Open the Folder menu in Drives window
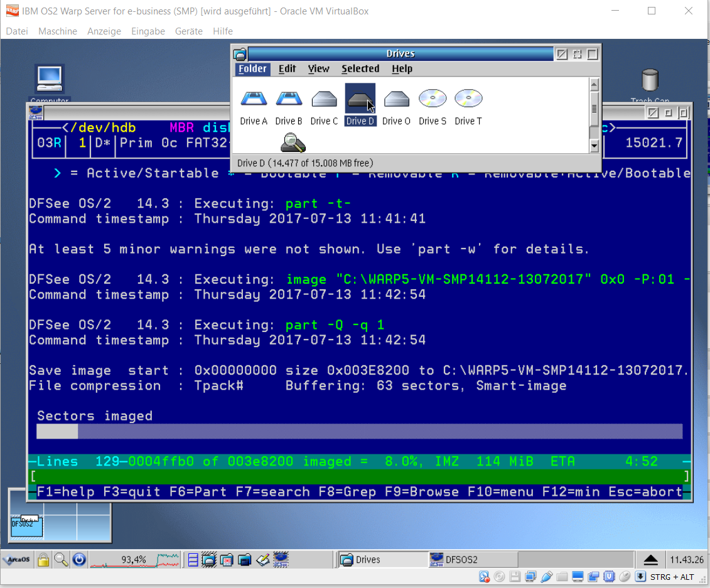This screenshot has width=710, height=588. (252, 69)
